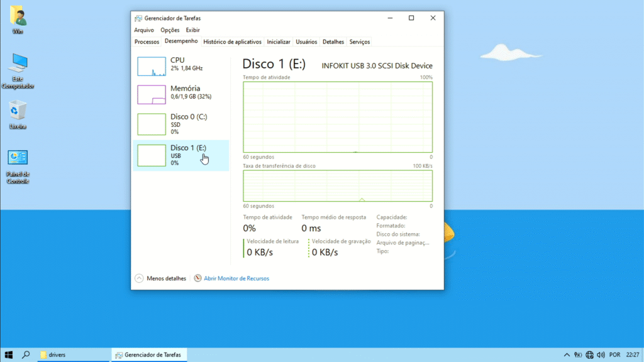Switch to Histórico de aplicativos tab
Screen dimensions: 644x362
(x=232, y=42)
